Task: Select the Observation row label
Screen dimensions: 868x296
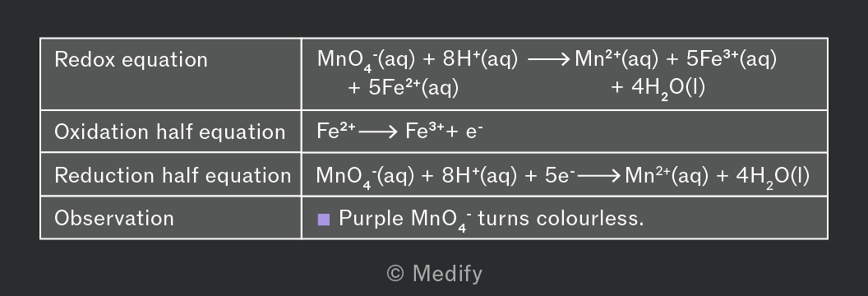Action: click(114, 218)
